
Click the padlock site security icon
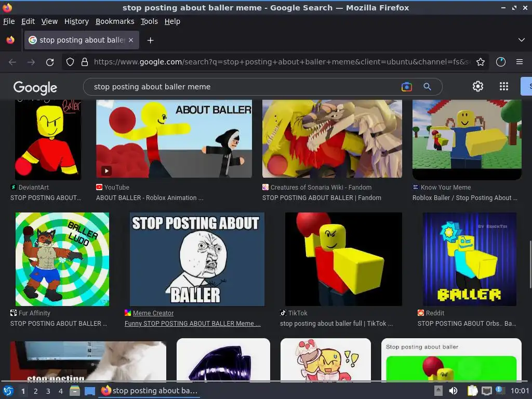click(x=85, y=62)
